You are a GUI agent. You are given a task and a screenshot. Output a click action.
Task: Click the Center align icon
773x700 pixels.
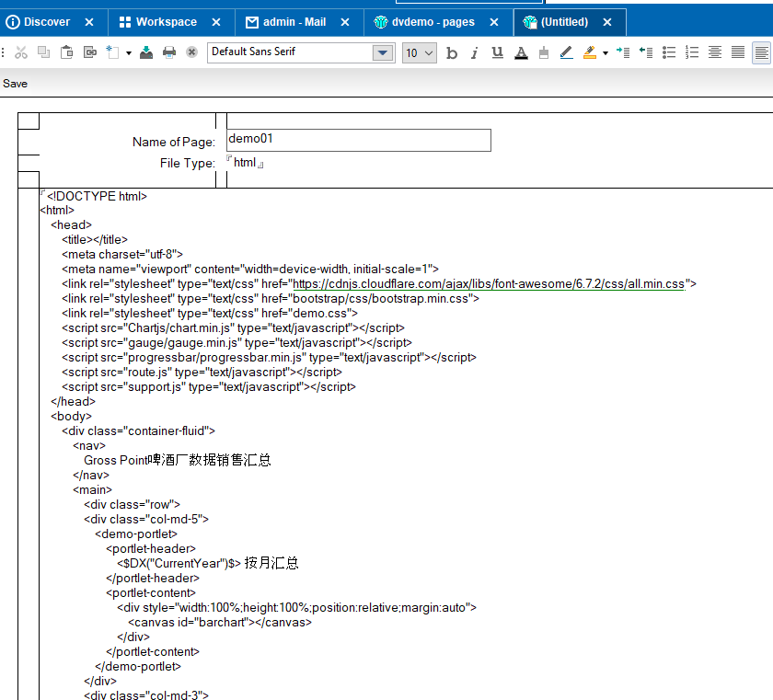point(715,52)
